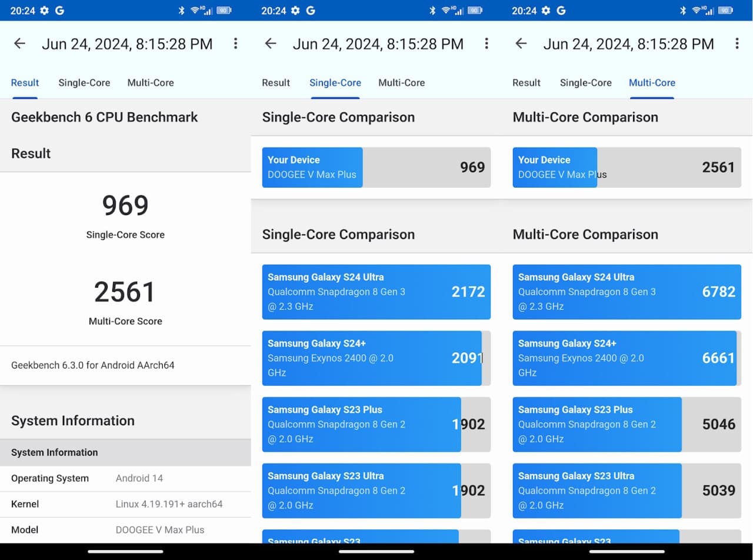Viewport: 753px width, 560px height.
Task: Select the Galaxy S24 Ultra bar scoring 2172
Action: click(376, 292)
